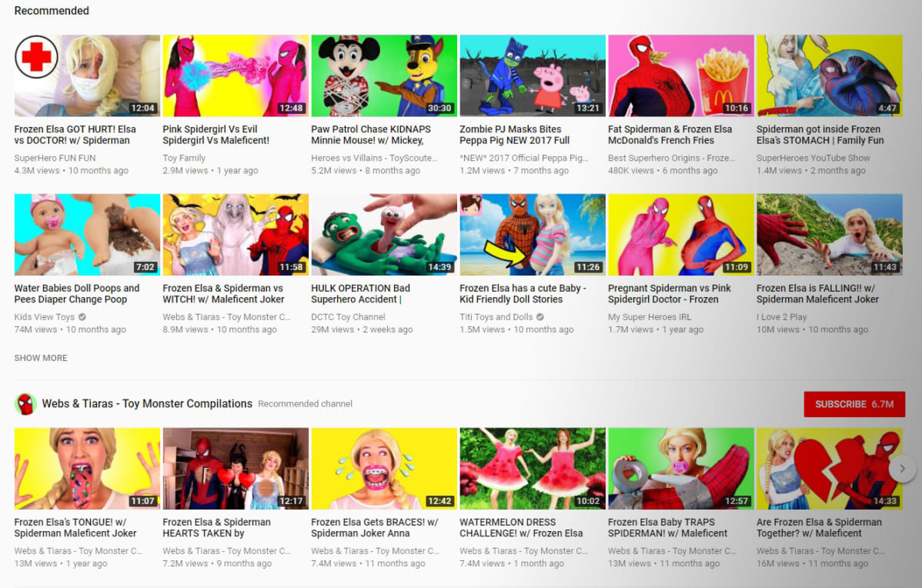Click the 14:33 duration badge
The width and height of the screenshot is (922, 588).
(885, 501)
